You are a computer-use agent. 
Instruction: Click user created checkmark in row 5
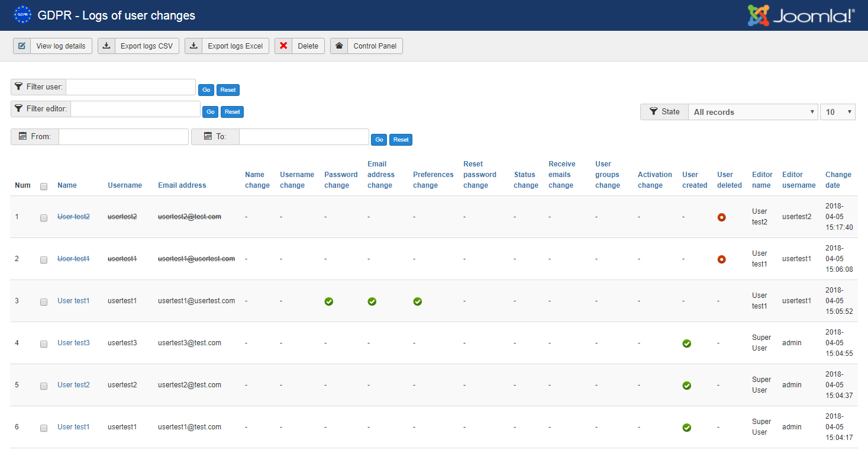(686, 386)
